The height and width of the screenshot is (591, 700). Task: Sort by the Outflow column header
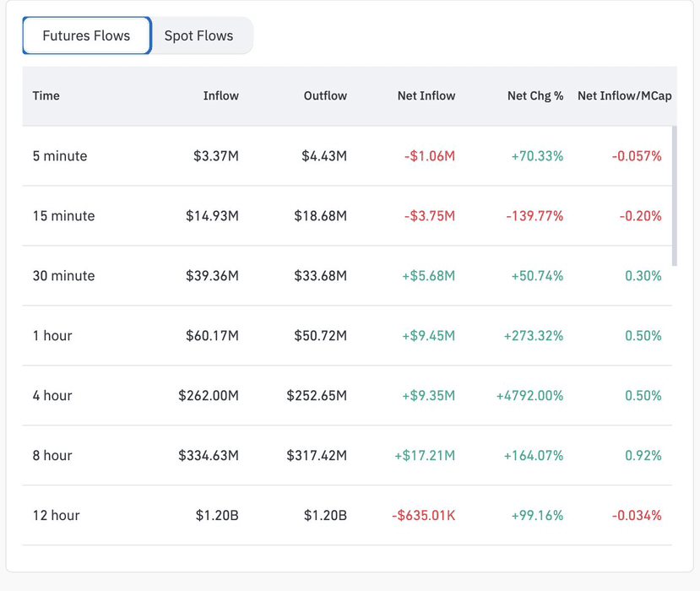325,95
